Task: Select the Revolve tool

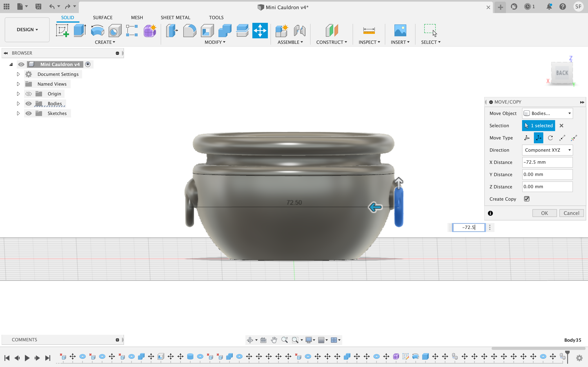Action: 97,31
